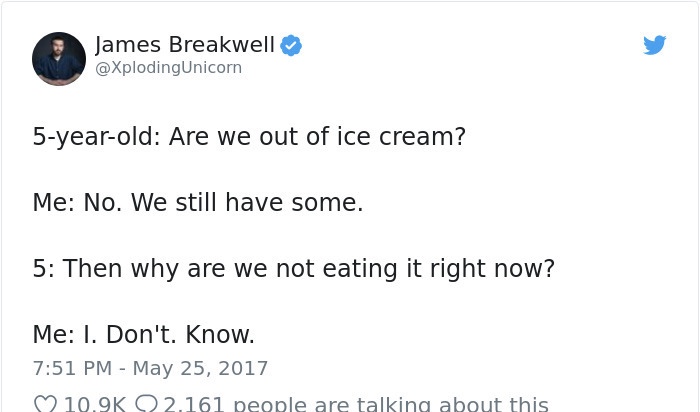Click the words "ice cream?" in the tweet

(x=401, y=136)
